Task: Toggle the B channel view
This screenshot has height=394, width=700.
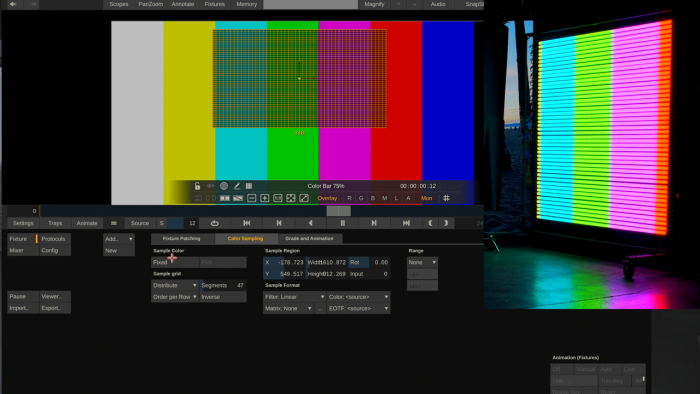Action: click(373, 198)
